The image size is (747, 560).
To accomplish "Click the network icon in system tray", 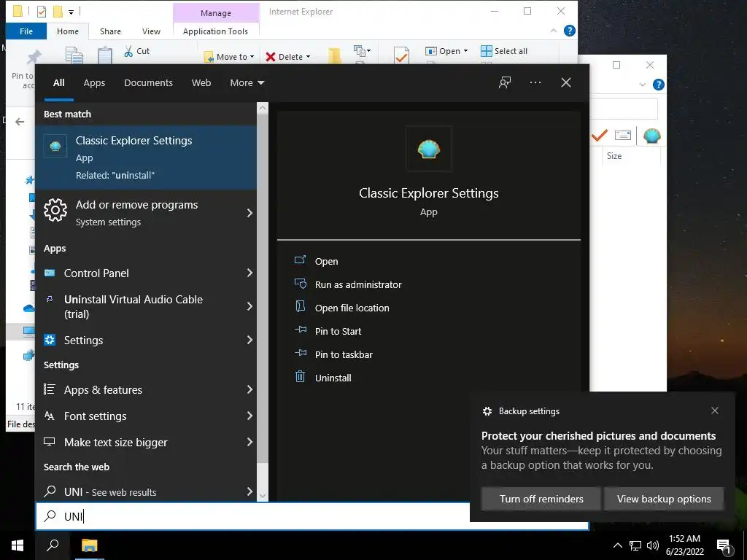I will coord(635,545).
